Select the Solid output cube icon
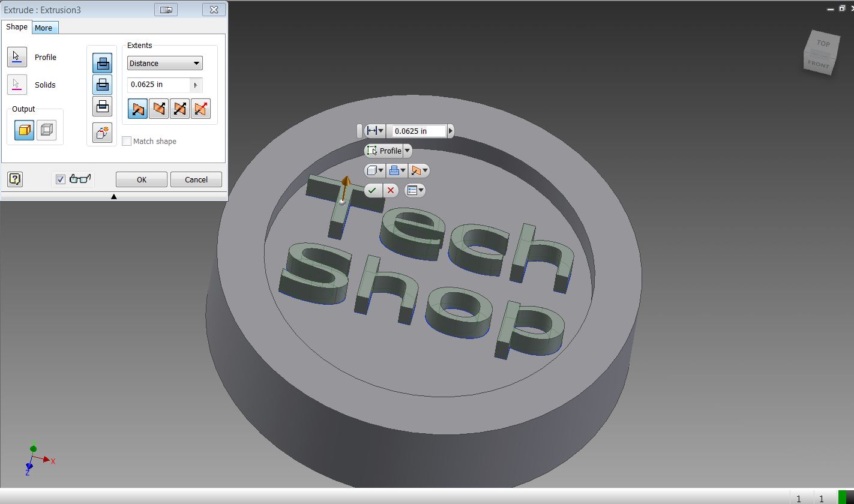This screenshot has width=854, height=504. tap(25, 130)
